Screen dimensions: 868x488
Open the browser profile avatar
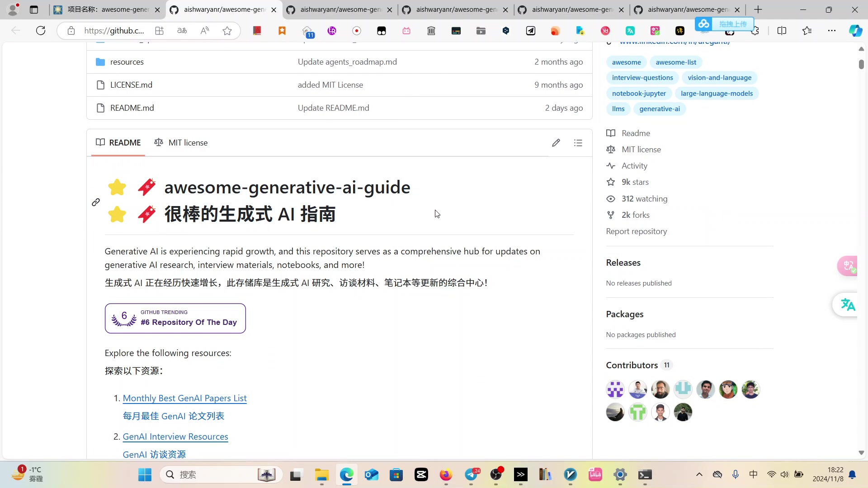13,9
